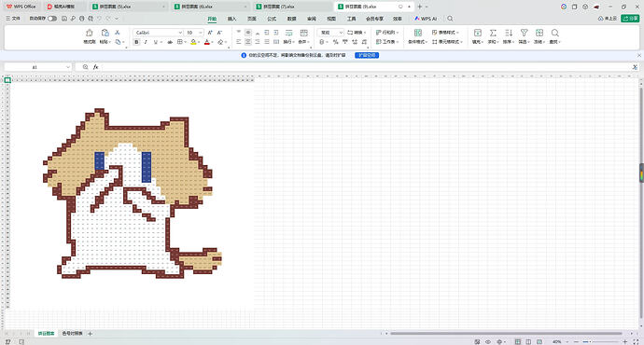This screenshot has width=644, height=345.
Task: Add a new sheet with plus button
Action: point(90,334)
